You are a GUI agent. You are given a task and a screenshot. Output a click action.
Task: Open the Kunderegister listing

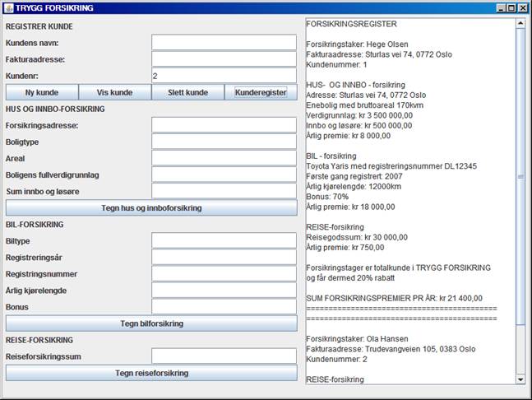tap(261, 92)
